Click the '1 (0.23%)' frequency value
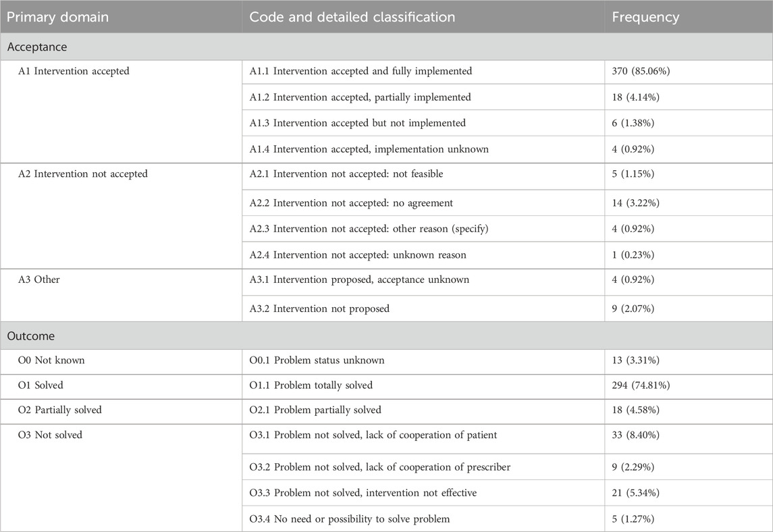Image resolution: width=773 pixels, height=532 pixels. [633, 255]
